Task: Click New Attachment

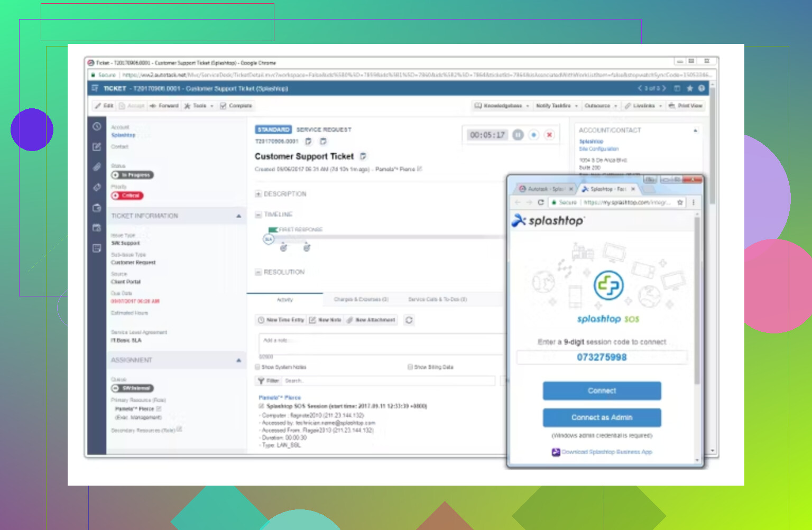Action: click(371, 320)
